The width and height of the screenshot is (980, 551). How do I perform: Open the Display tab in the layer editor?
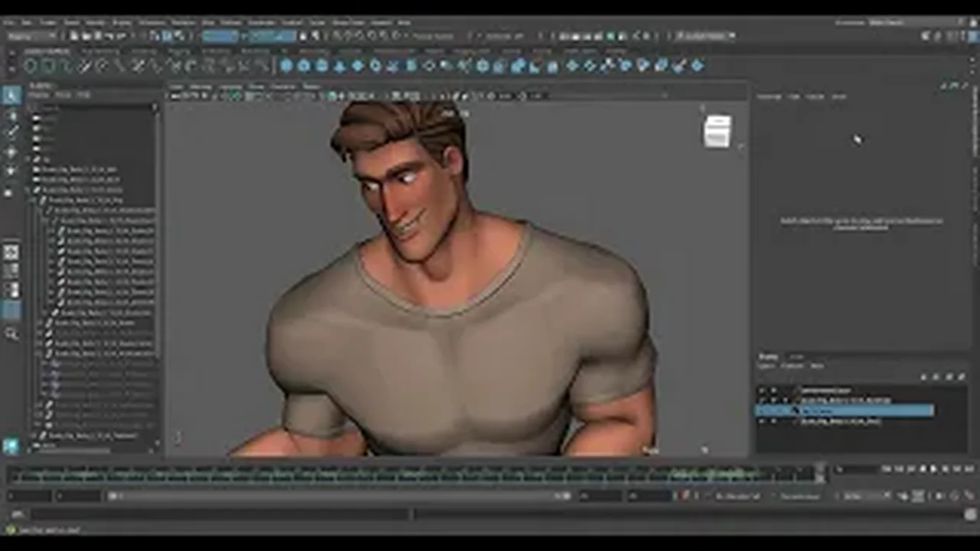click(768, 357)
